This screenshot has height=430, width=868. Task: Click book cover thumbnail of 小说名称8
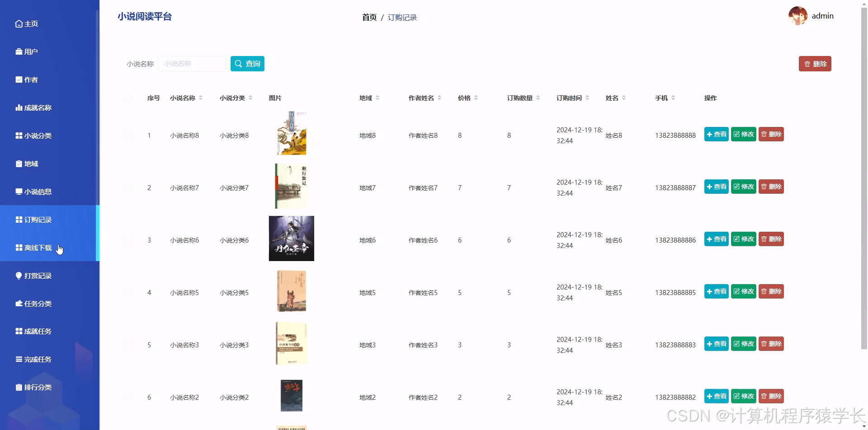pyautogui.click(x=292, y=133)
